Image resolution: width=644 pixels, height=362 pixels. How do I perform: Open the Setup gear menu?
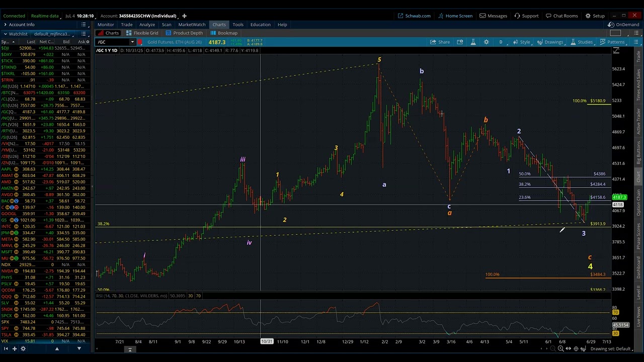coord(595,16)
